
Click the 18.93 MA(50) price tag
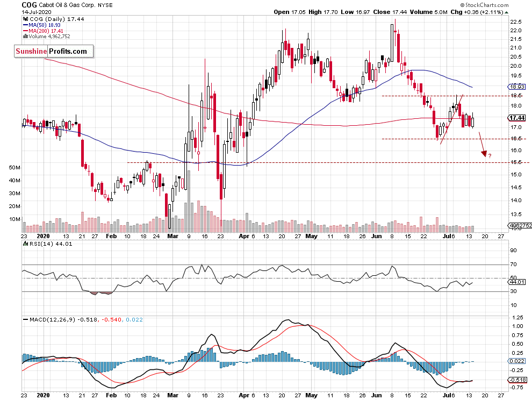coord(517,87)
